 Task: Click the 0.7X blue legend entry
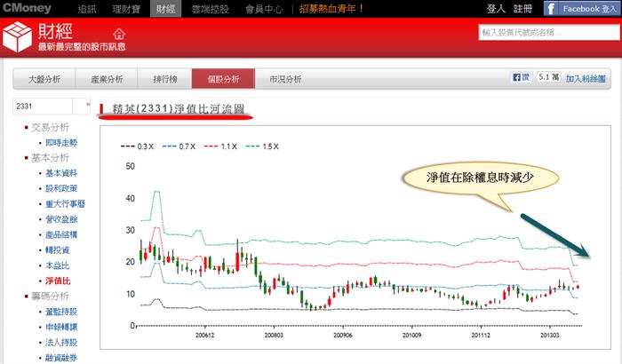pos(179,146)
